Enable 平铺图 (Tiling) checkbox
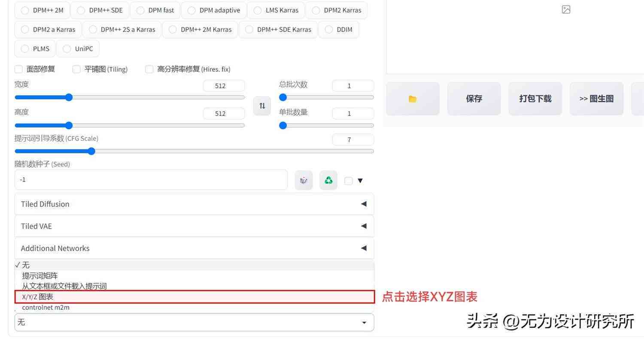The width and height of the screenshot is (644, 339). [76, 69]
